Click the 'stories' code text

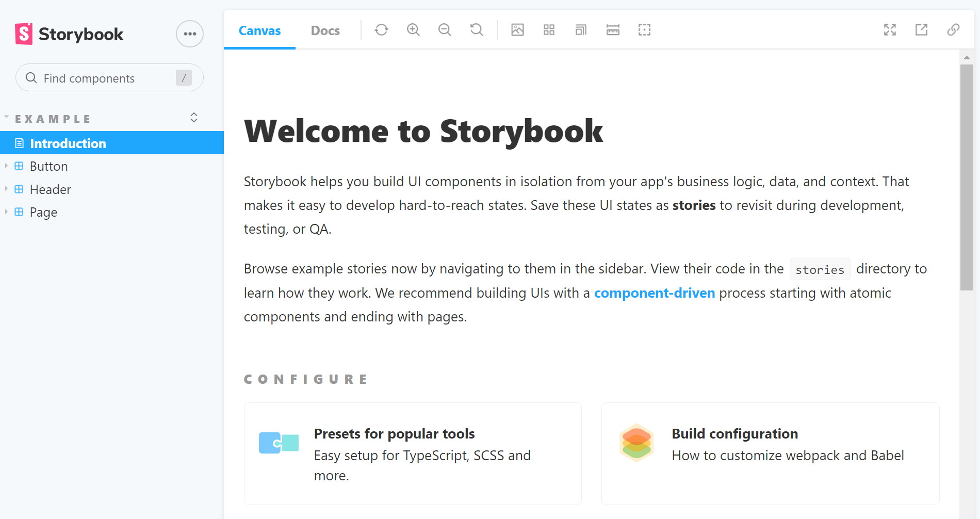tap(820, 269)
